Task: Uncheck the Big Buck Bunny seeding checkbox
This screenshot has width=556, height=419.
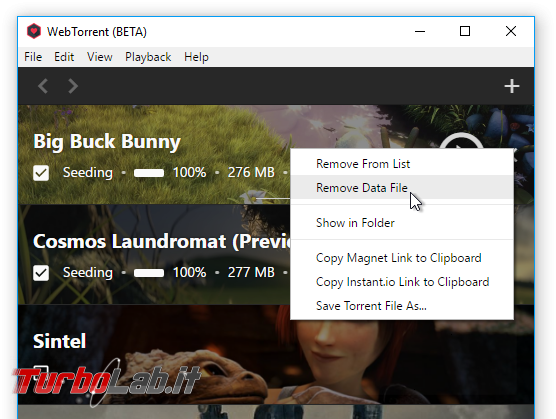Action: pyautogui.click(x=41, y=173)
